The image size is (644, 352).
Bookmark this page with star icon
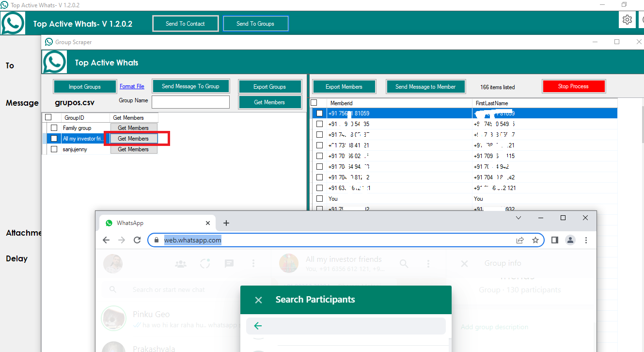(535, 240)
